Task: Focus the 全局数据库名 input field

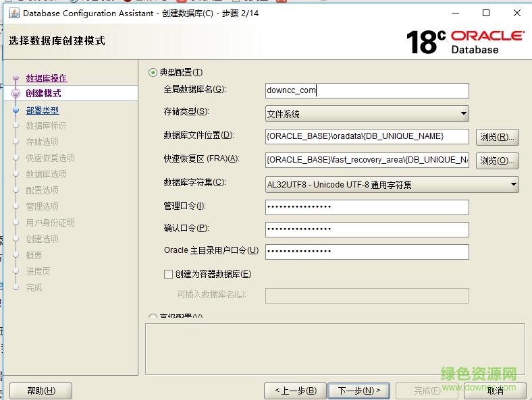Action: tap(367, 90)
